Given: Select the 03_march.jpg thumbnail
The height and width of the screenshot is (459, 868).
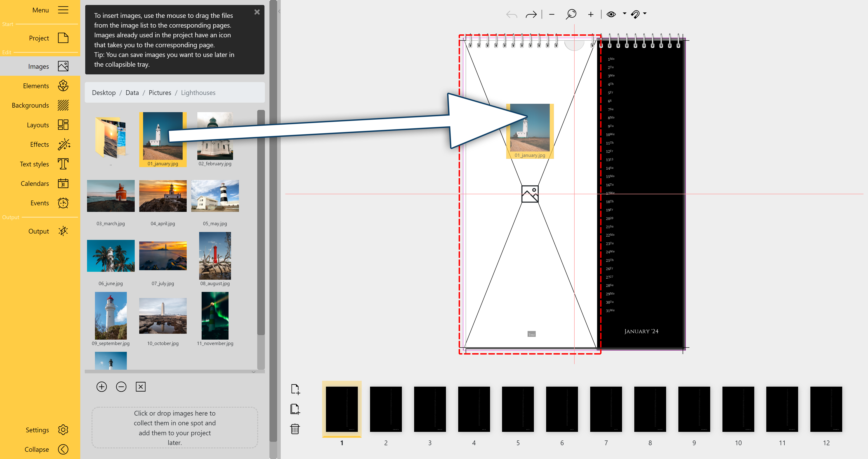Looking at the screenshot, I should [x=111, y=196].
